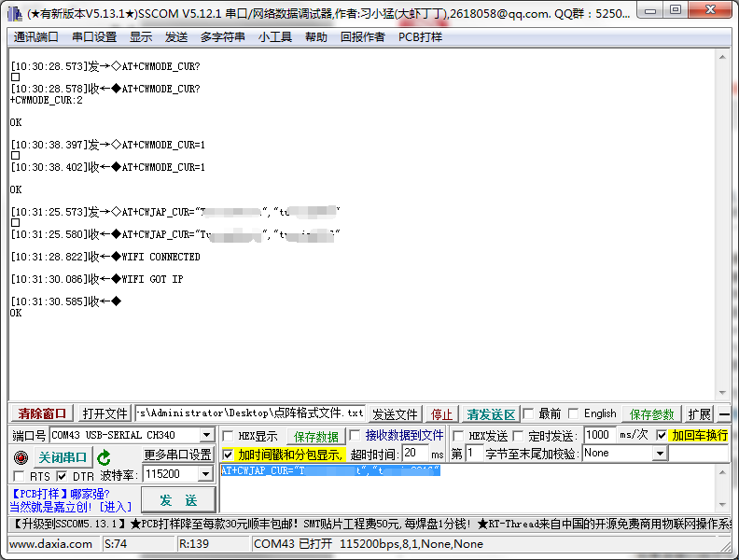
Task: Toggle the 加回车换行 checkbox
Action: 662,436
